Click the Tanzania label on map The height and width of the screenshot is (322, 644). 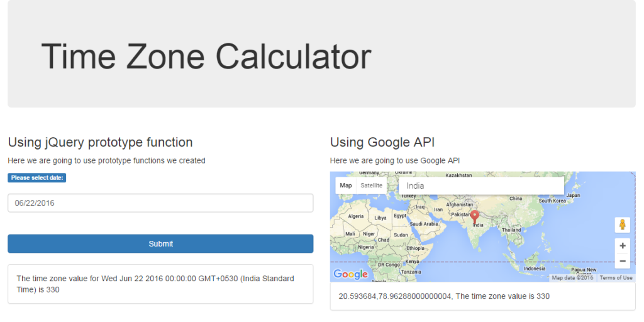[411, 272]
